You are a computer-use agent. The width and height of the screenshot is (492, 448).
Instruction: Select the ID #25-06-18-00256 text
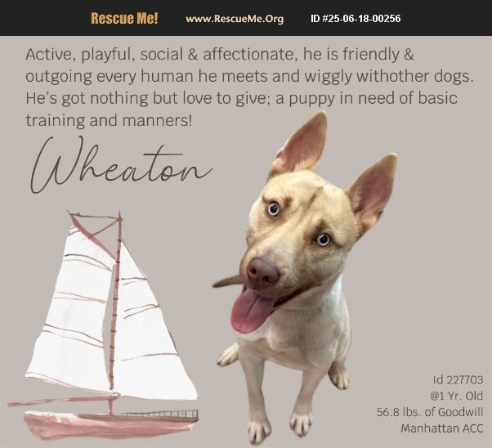pos(356,19)
